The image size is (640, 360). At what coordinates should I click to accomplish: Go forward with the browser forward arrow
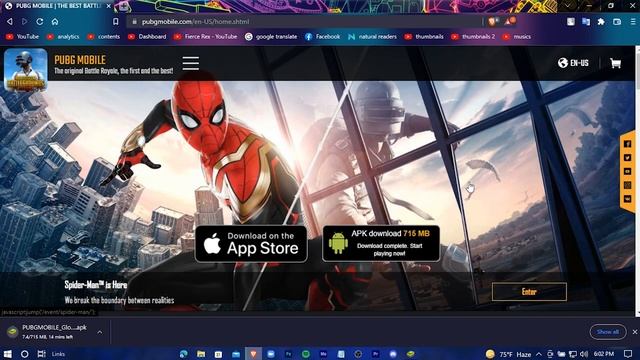tap(24, 22)
